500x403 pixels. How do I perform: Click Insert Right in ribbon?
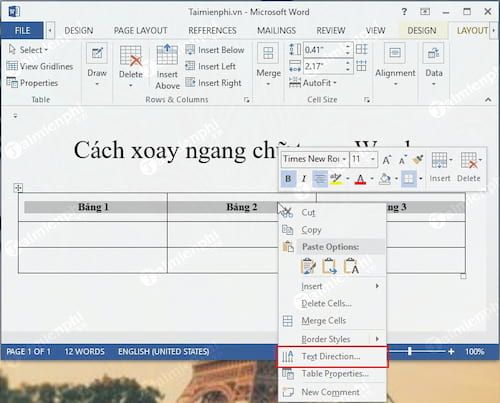coord(213,83)
